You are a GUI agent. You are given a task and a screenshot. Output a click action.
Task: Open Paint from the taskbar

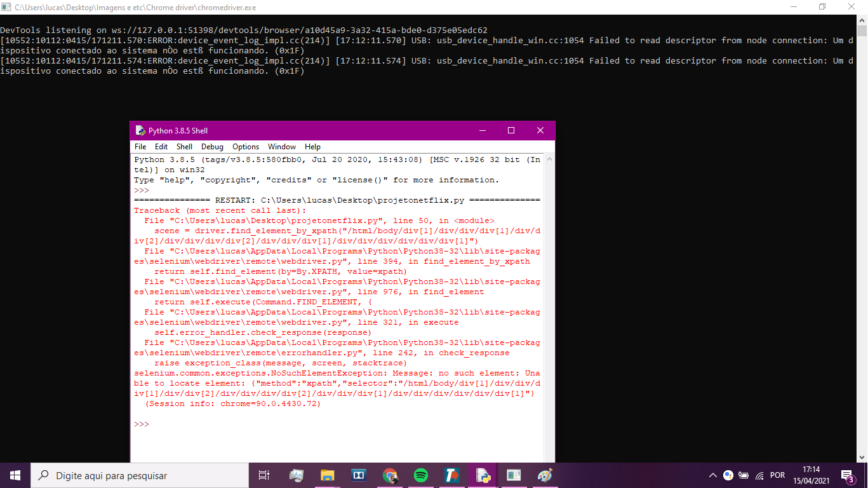[x=545, y=475]
